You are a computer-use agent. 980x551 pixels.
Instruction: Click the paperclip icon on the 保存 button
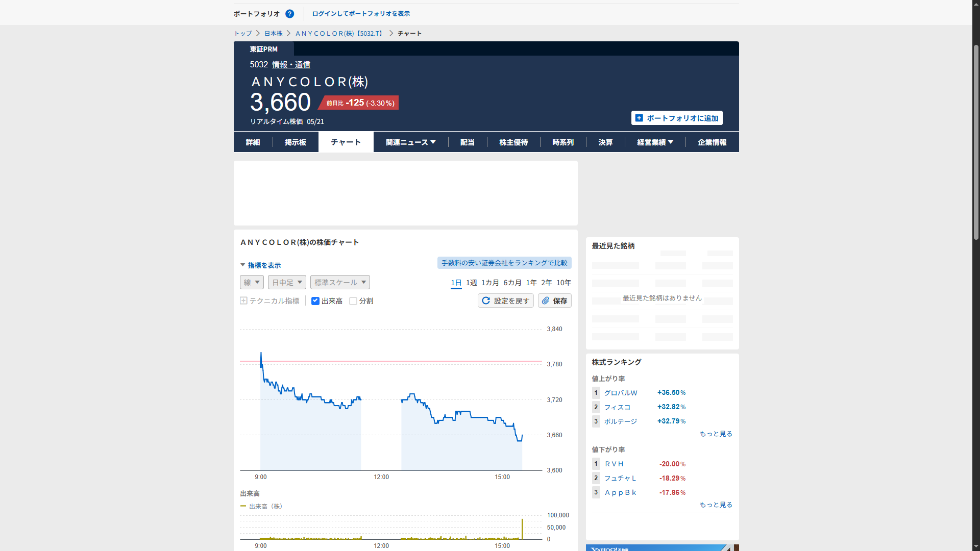point(546,300)
